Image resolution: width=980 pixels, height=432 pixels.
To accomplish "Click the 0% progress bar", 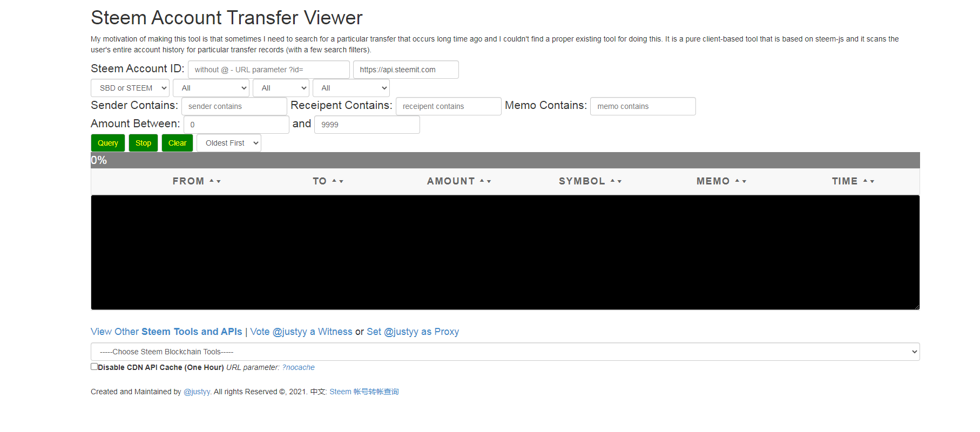I will [x=505, y=160].
